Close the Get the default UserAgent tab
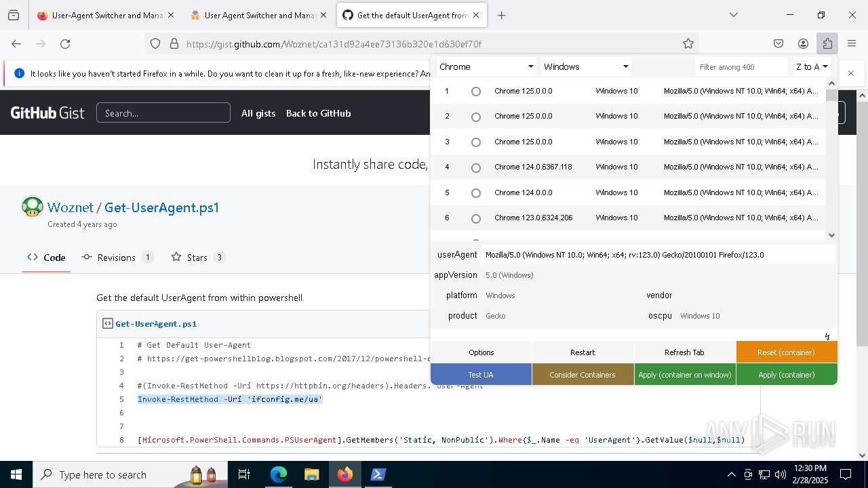The height and width of the screenshot is (488, 868). pyautogui.click(x=477, y=15)
